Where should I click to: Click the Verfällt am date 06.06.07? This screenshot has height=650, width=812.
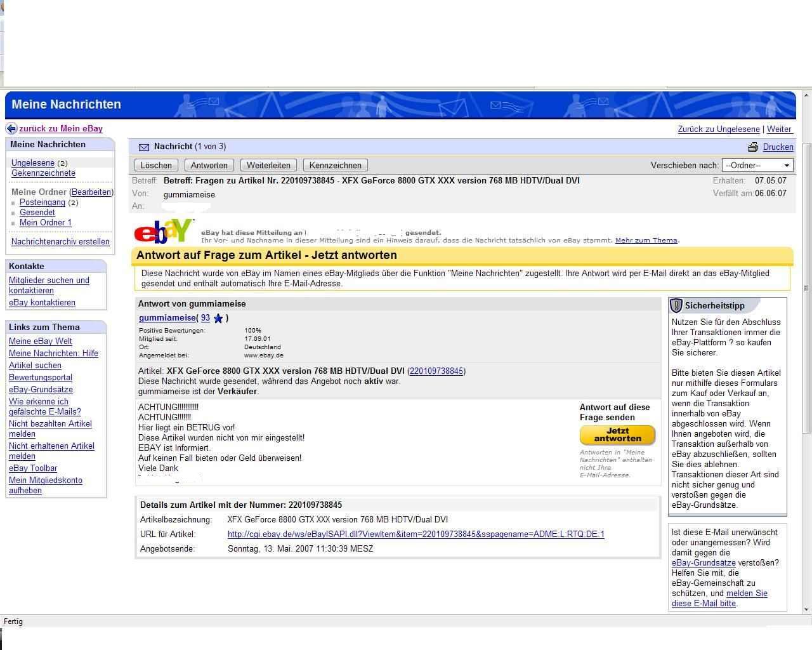771,194
